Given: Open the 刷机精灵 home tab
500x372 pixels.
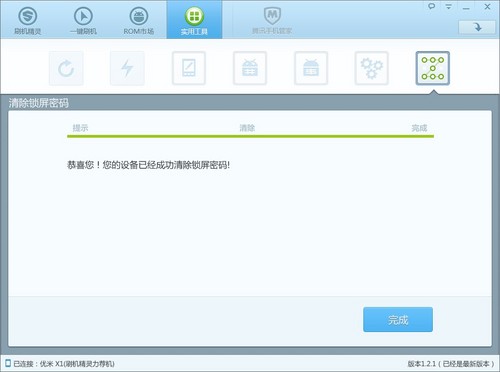Looking at the screenshot, I should 28,20.
